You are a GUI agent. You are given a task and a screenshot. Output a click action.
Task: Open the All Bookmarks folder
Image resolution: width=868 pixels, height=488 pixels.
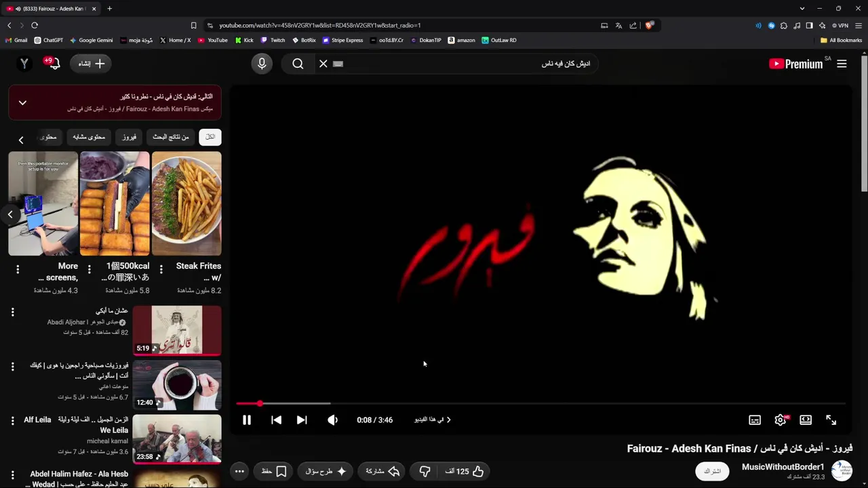tap(842, 40)
